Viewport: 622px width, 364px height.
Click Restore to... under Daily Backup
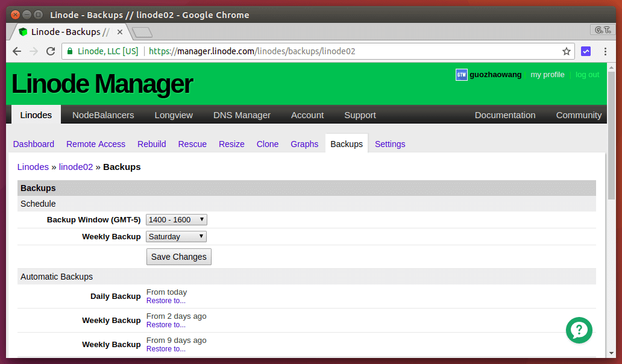pos(166,301)
